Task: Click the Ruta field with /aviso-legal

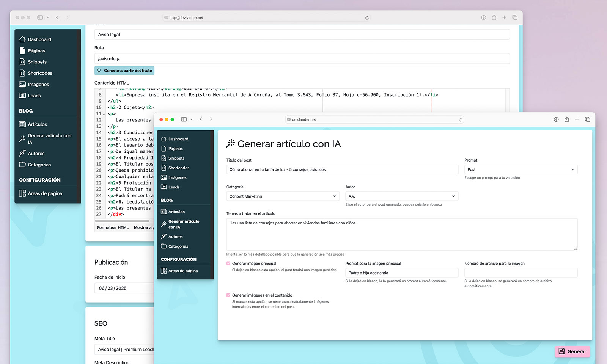Action: coord(302,59)
